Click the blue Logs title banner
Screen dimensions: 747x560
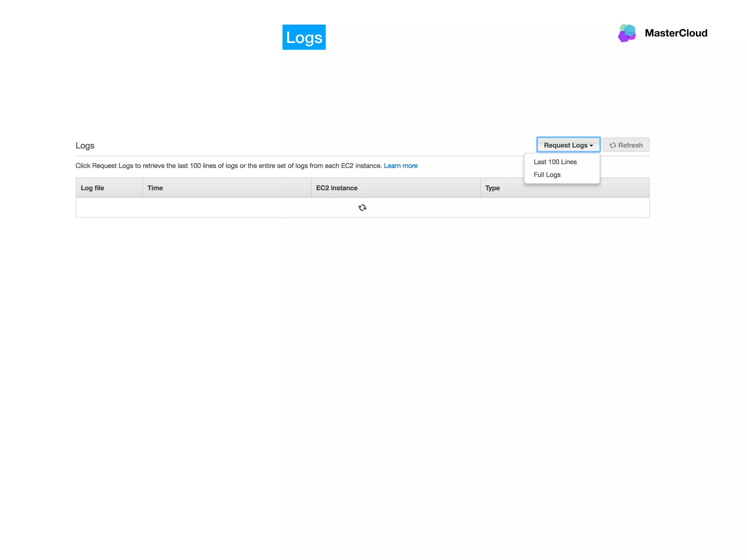tap(304, 37)
